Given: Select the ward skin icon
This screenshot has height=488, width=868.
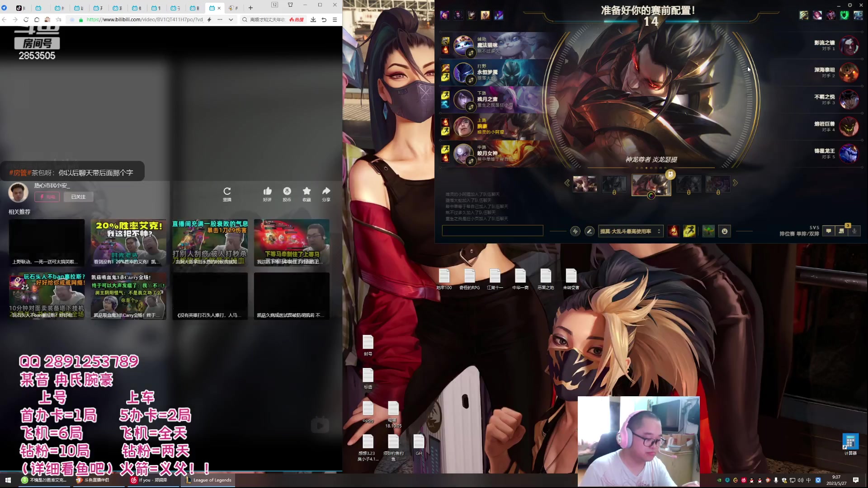Looking at the screenshot, I should tap(708, 231).
